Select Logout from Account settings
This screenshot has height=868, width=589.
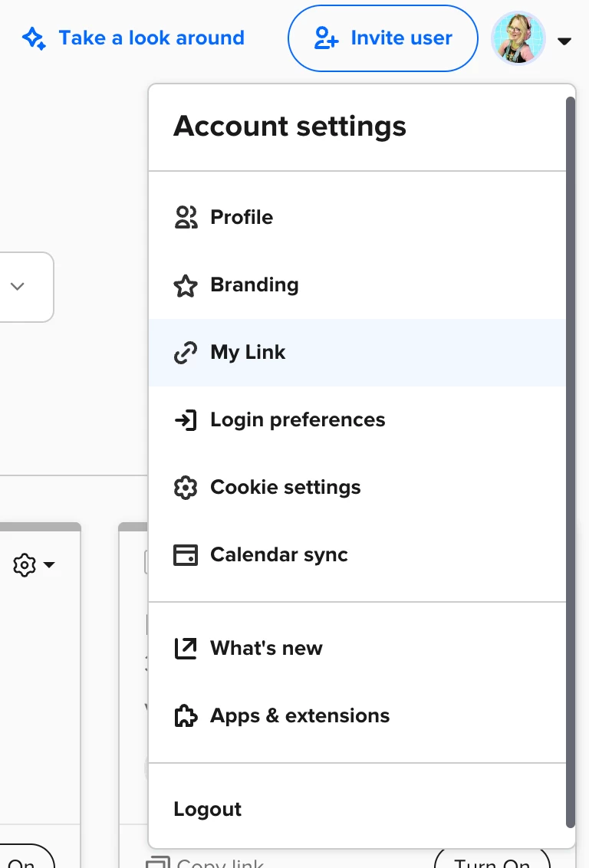pos(207,809)
